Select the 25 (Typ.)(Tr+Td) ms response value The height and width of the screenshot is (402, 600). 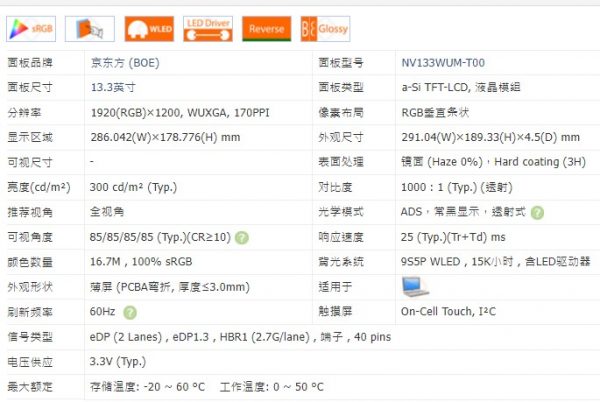(453, 237)
